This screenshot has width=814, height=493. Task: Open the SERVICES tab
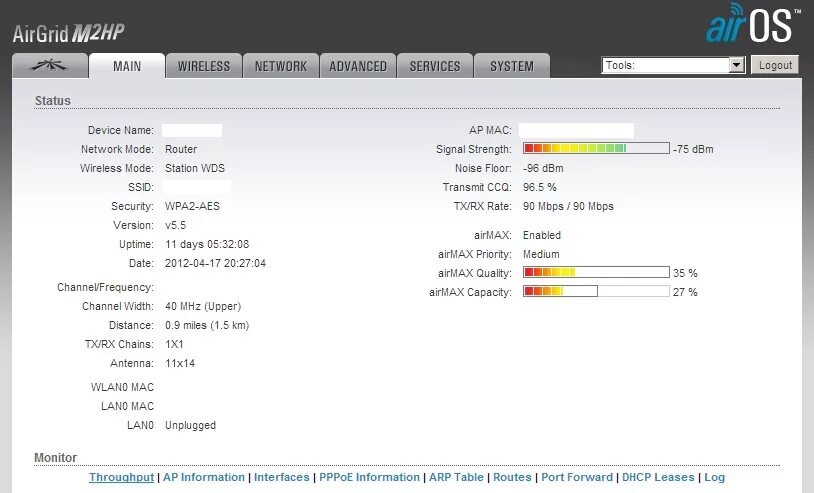tap(435, 66)
